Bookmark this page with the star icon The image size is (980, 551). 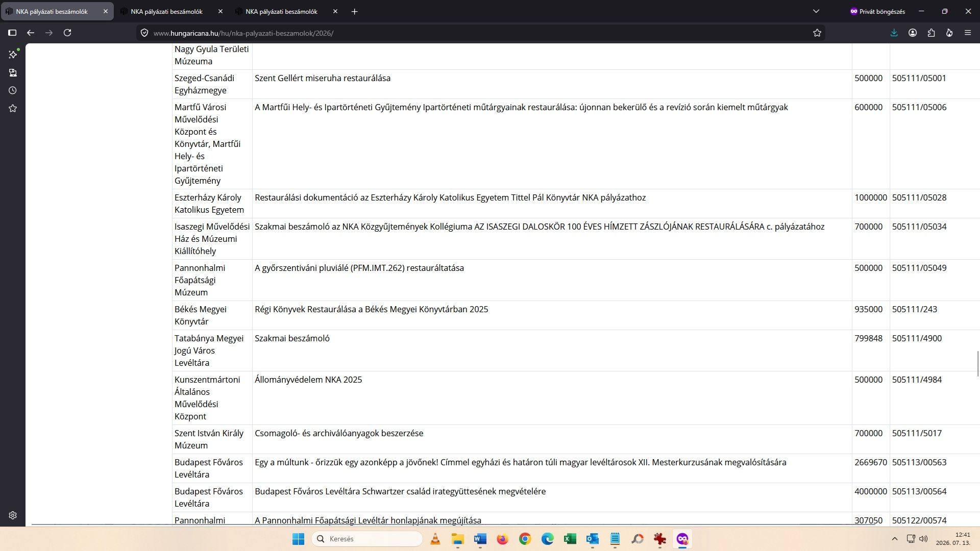[817, 33]
